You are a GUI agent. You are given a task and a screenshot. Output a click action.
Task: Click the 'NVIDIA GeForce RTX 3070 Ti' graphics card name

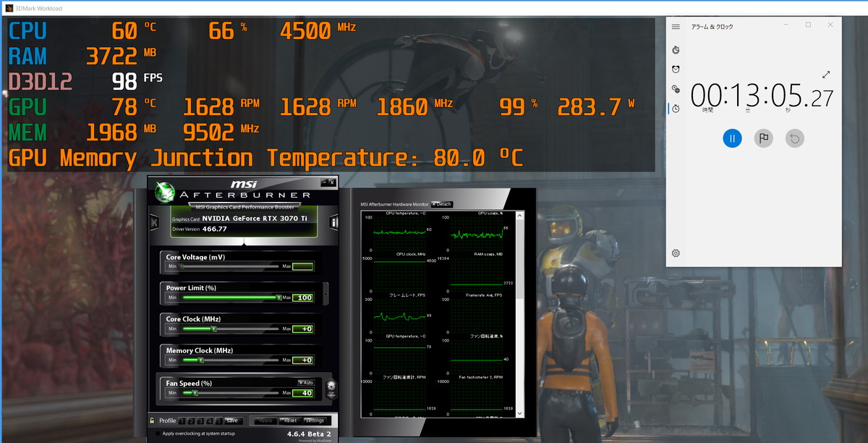255,218
